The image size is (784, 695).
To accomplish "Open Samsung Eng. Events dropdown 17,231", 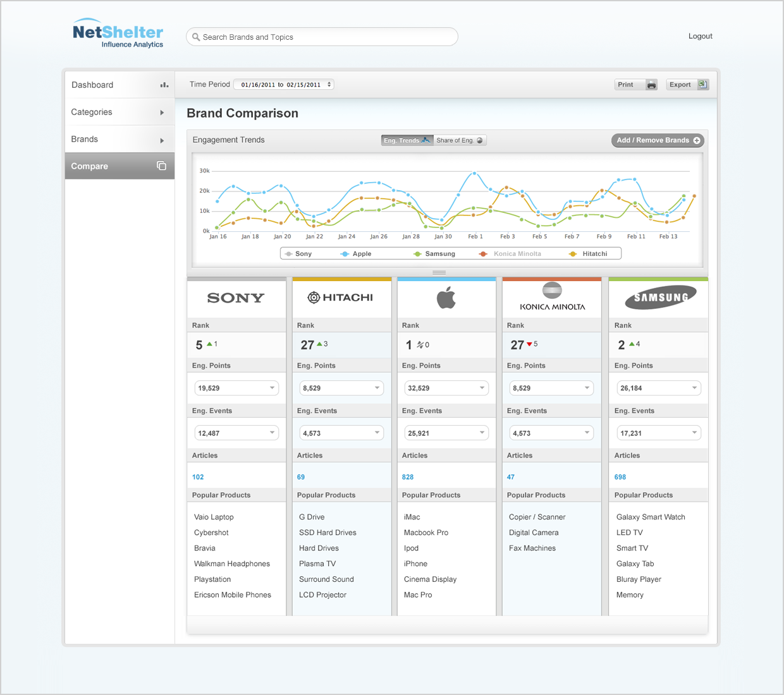I will [659, 433].
